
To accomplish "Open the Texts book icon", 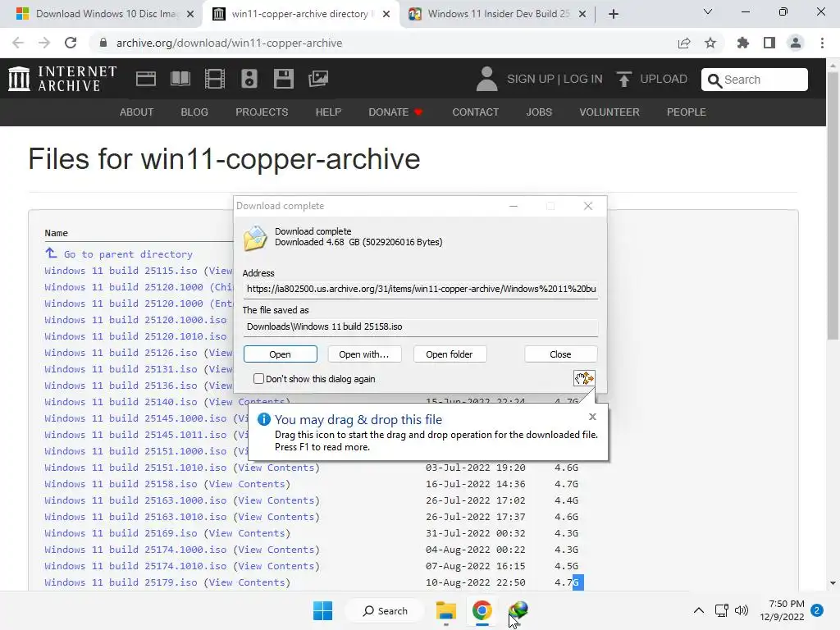I will click(180, 79).
